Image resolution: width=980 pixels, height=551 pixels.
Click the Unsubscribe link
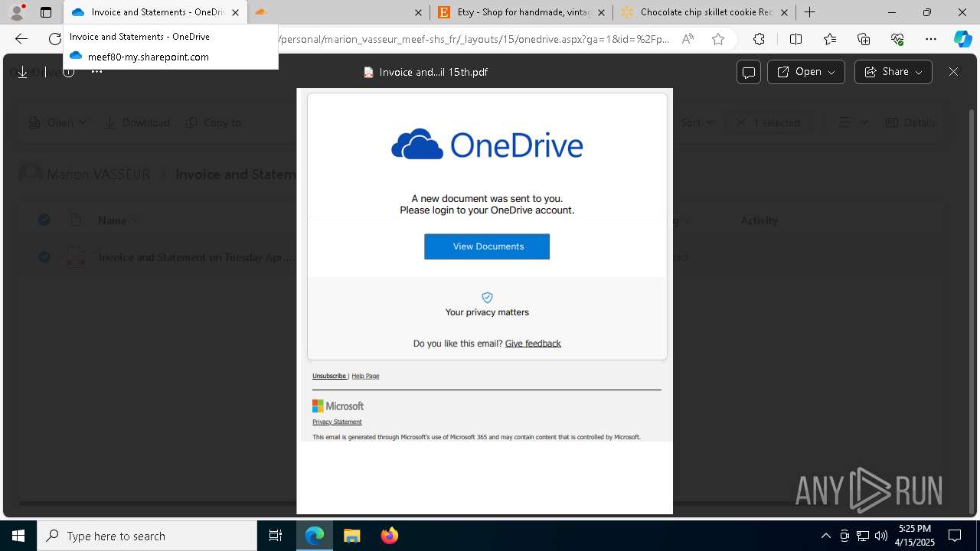tap(329, 376)
